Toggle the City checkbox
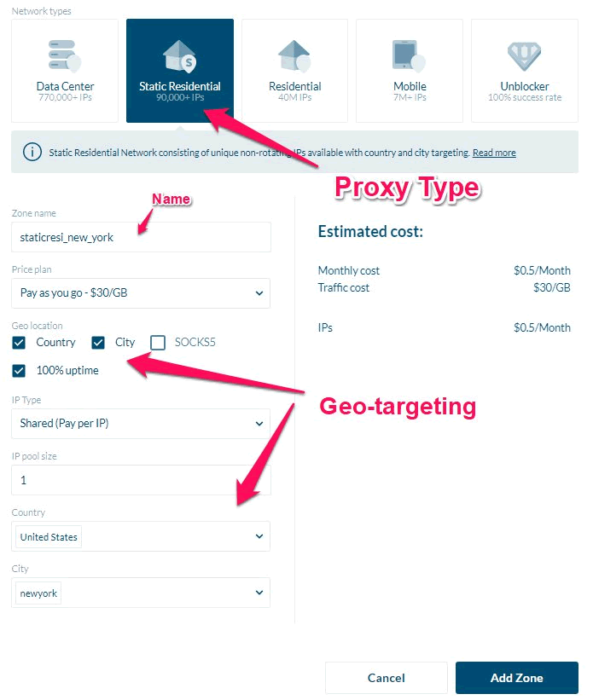 [x=98, y=343]
